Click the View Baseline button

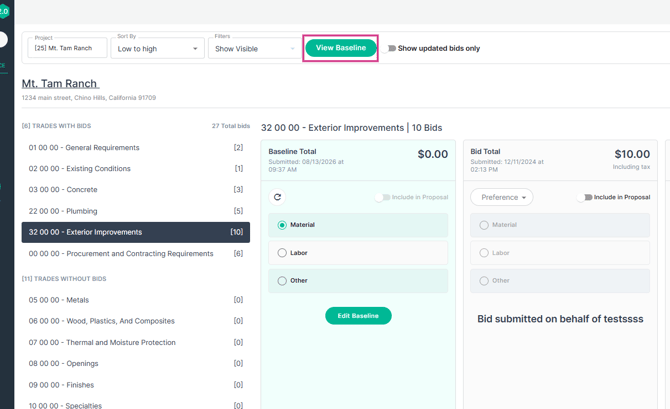point(341,48)
